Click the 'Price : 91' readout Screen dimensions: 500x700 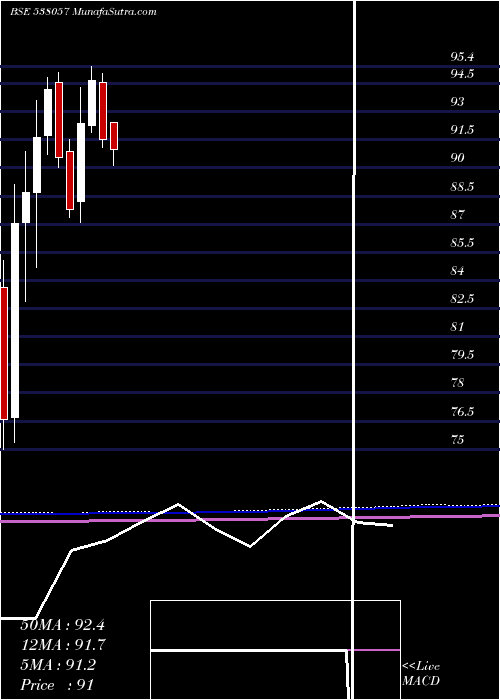57,684
